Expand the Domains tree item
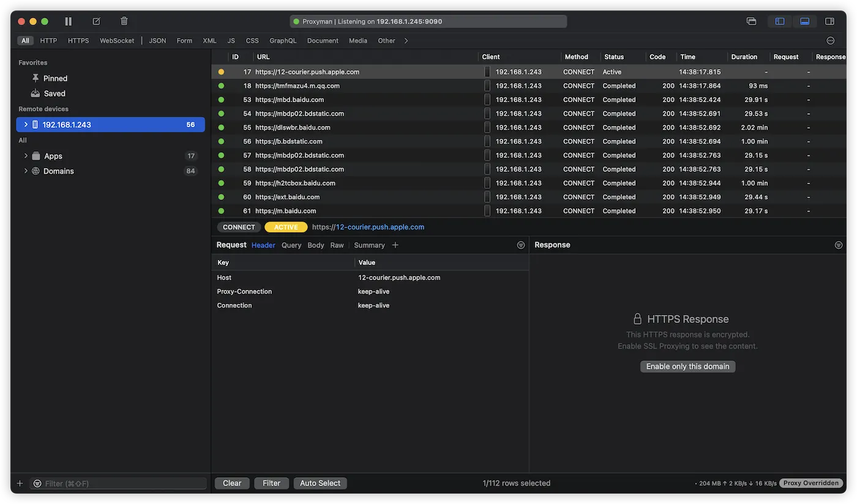 tap(26, 171)
